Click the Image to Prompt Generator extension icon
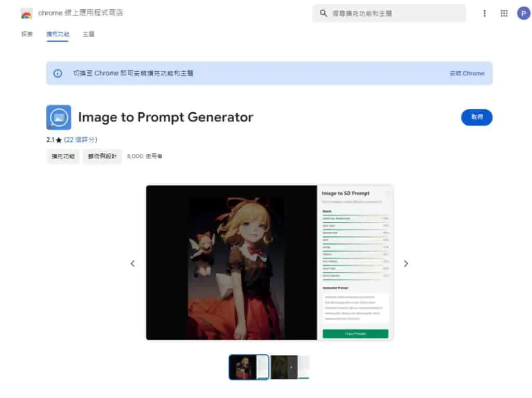Viewport: 532px width, 398px height. [x=59, y=117]
